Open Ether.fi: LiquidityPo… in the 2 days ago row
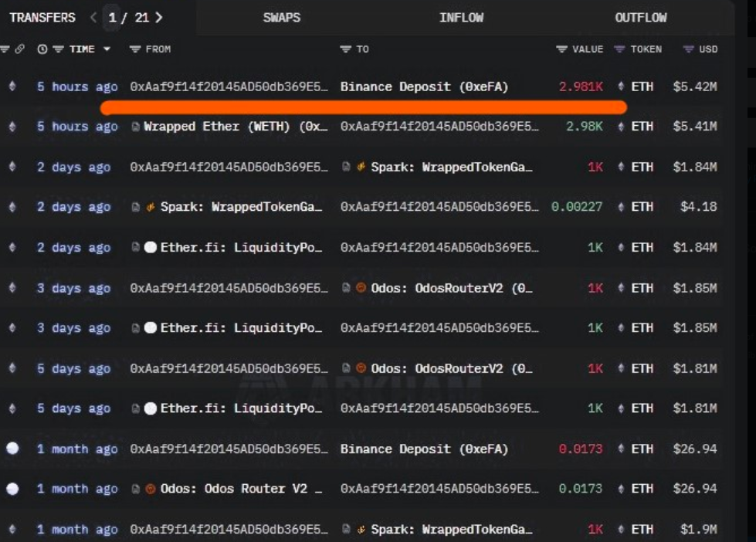This screenshot has height=542, width=756. (241, 248)
